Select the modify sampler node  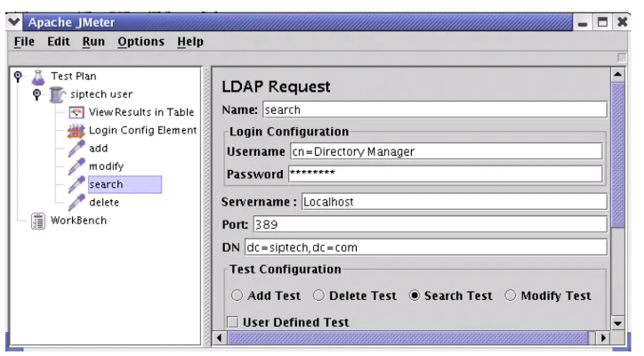click(x=107, y=166)
